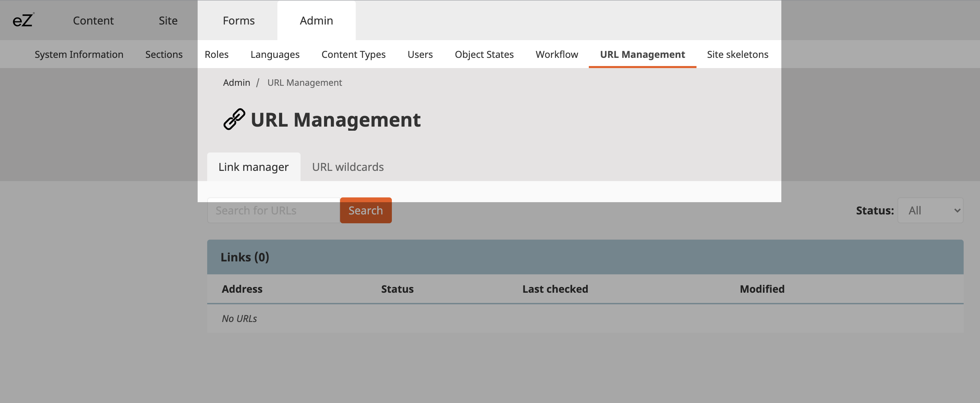Open Object States admin page
The height and width of the screenshot is (403, 980).
484,54
